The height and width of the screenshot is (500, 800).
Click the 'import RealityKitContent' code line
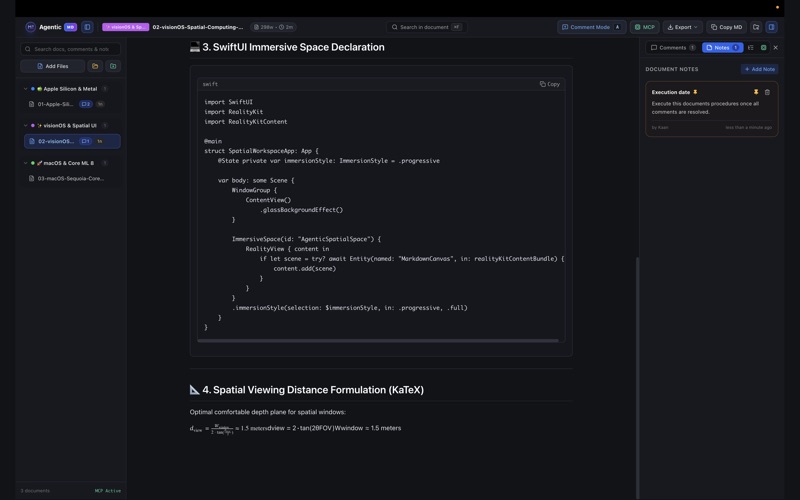click(245, 122)
